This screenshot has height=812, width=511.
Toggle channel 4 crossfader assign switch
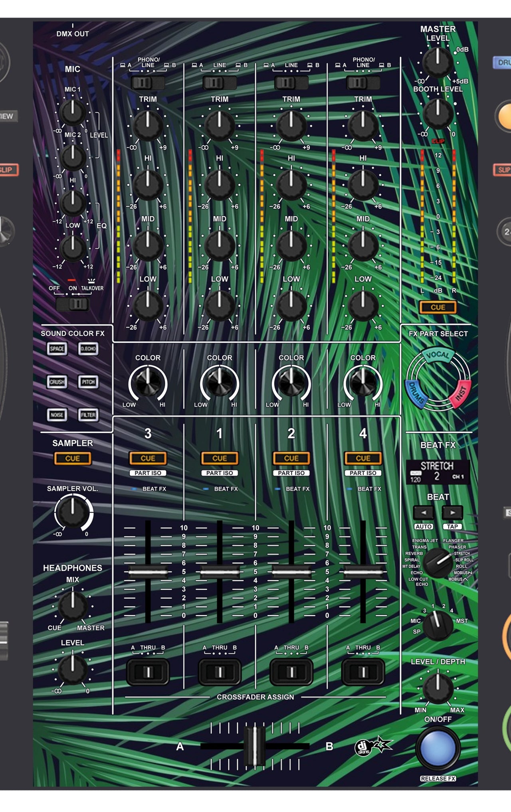pyautogui.click(x=363, y=672)
